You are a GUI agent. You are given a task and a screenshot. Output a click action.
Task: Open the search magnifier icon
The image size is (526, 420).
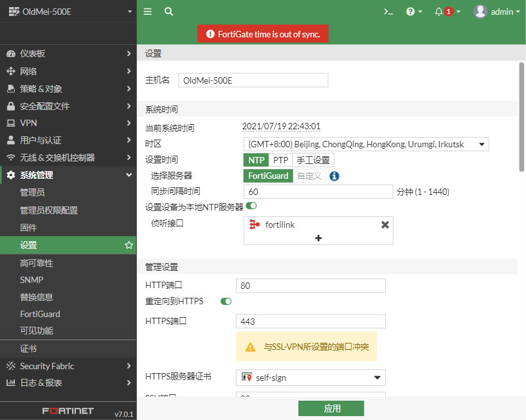(x=168, y=12)
